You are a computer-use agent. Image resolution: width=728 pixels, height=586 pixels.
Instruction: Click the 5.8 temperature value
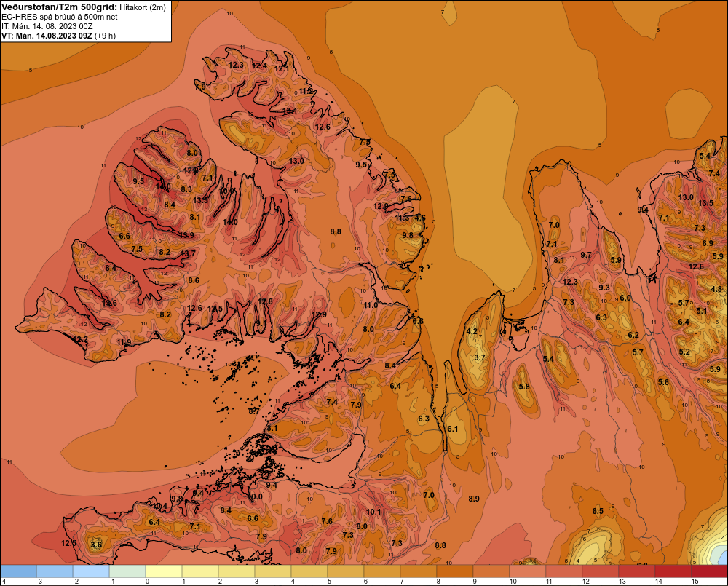[x=524, y=387]
